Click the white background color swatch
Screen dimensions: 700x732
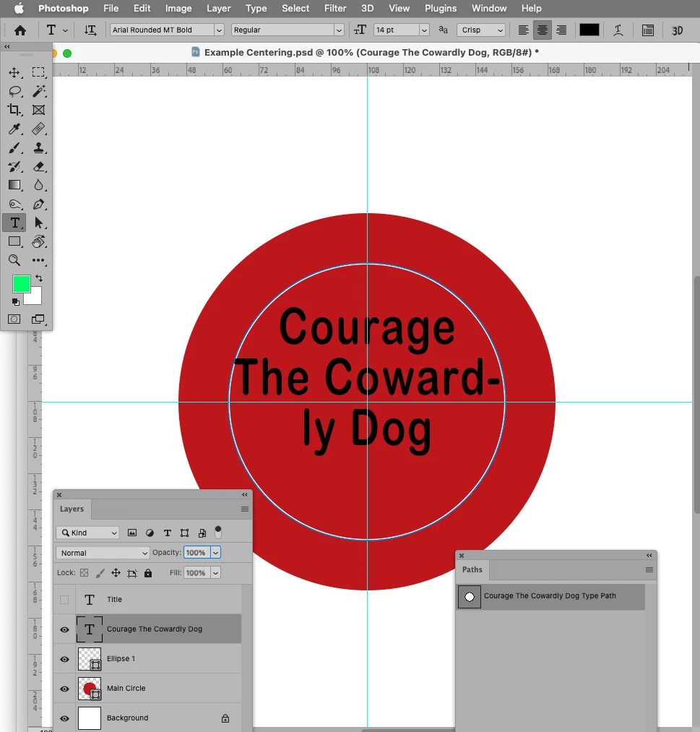click(35, 298)
